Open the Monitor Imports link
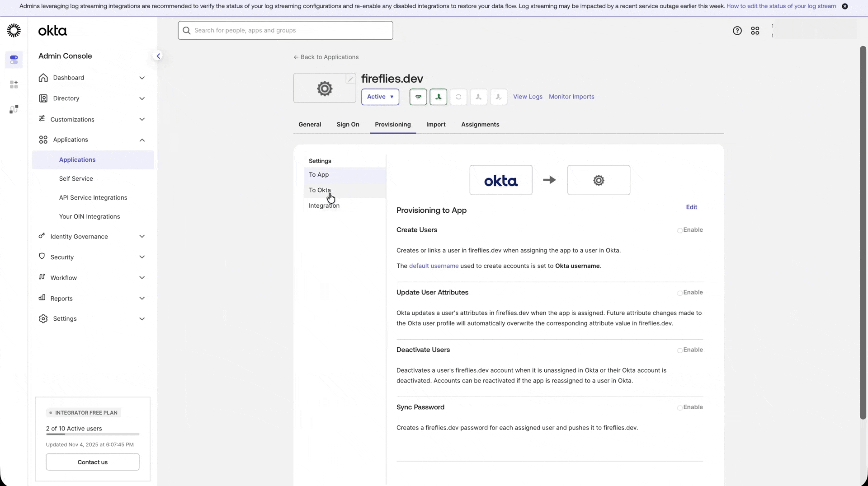 (571, 97)
